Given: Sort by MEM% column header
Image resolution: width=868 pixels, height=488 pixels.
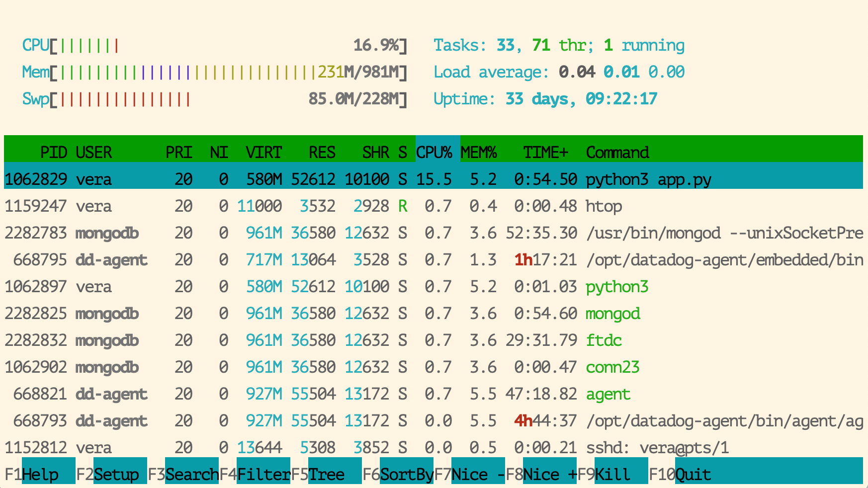Looking at the screenshot, I should pyautogui.click(x=479, y=153).
